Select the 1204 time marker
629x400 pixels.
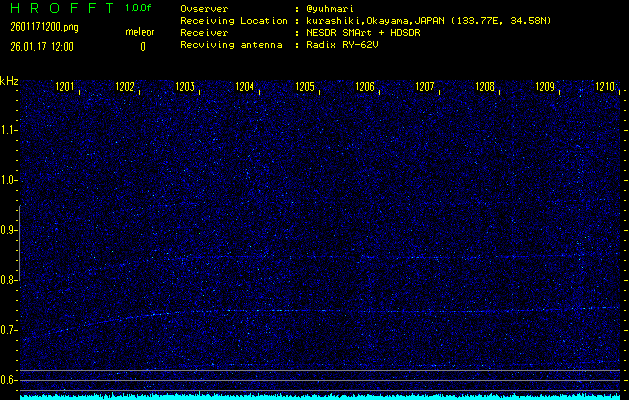click(x=245, y=88)
